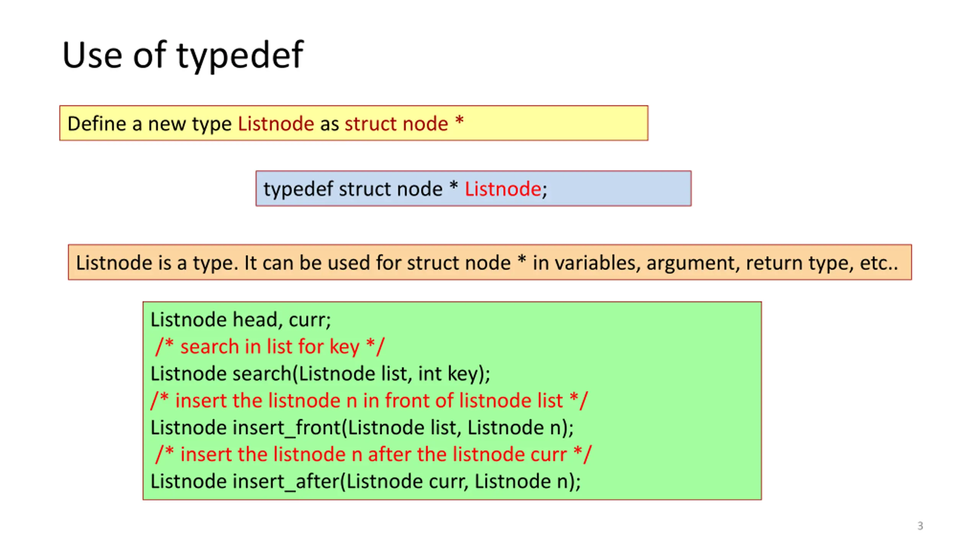Image resolution: width=980 pixels, height=551 pixels.
Task: Click the 'Listnode search(Listnode list, int key);' line
Action: tap(320, 374)
